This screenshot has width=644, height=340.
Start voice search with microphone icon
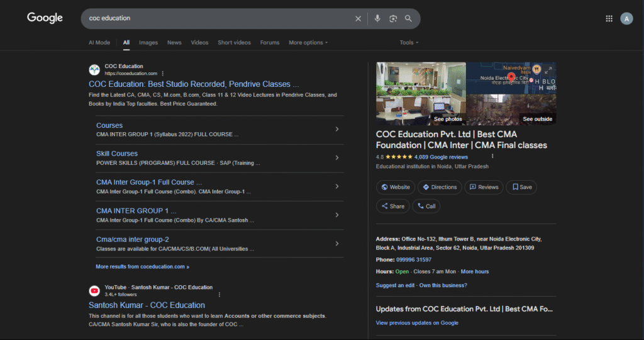click(377, 19)
